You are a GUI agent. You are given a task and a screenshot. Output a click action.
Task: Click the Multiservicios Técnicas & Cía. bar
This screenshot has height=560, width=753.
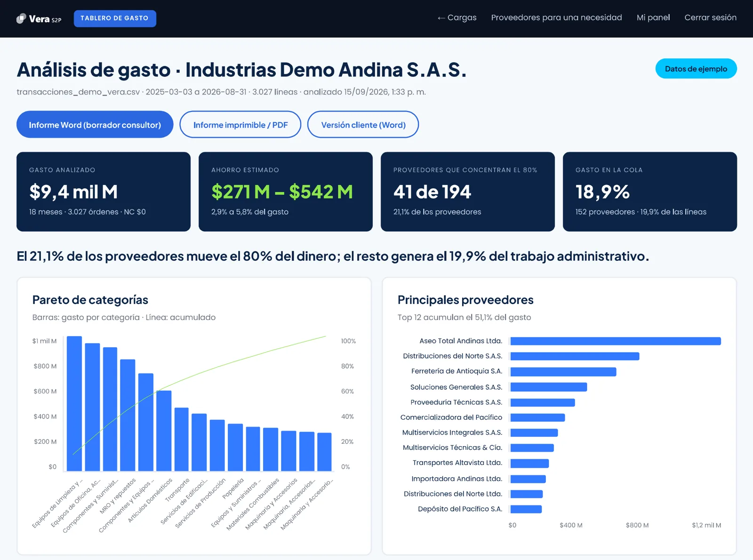[x=532, y=448]
